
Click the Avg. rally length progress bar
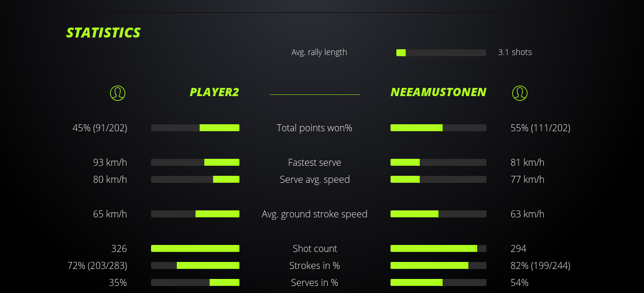tap(441, 53)
